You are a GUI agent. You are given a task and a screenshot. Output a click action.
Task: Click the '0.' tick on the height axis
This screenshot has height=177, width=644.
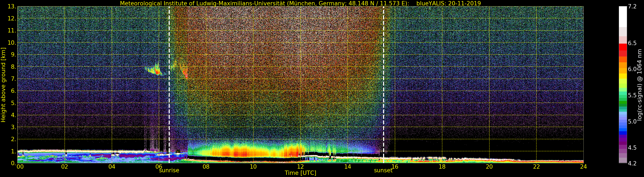point(14,163)
